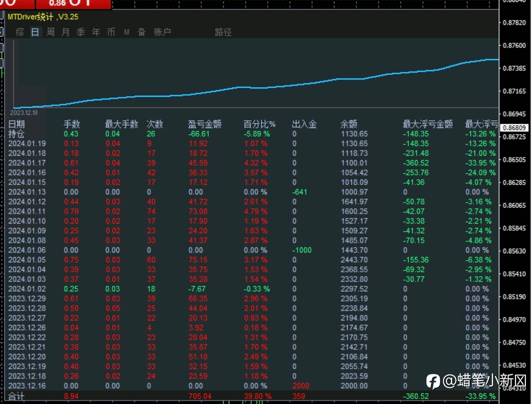Click the floating loss value -253.76
Image resolution: width=532 pixels, height=404 pixels.
tap(416, 173)
